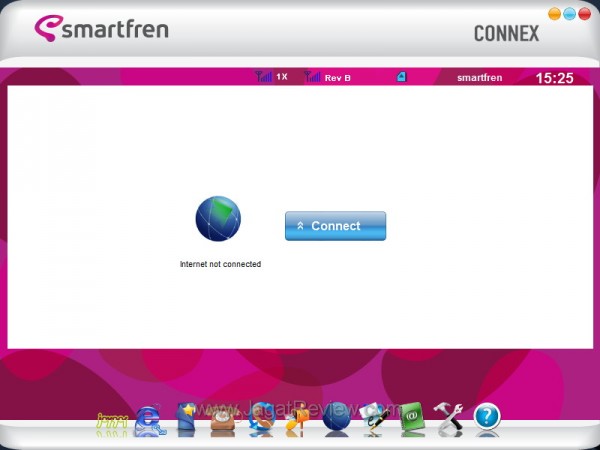Click the Rev B signal strength indicator
This screenshot has height=450, width=600.
328,77
